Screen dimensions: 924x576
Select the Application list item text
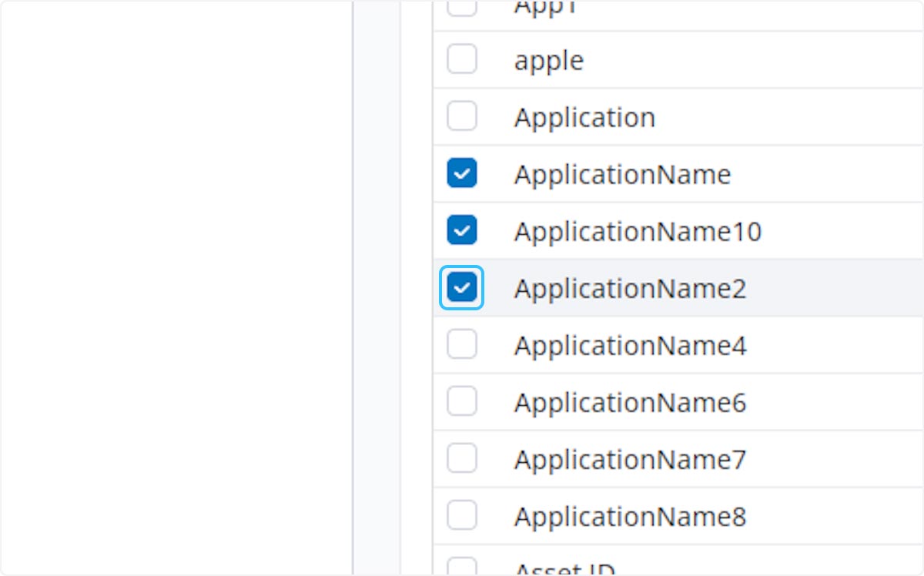click(x=584, y=118)
